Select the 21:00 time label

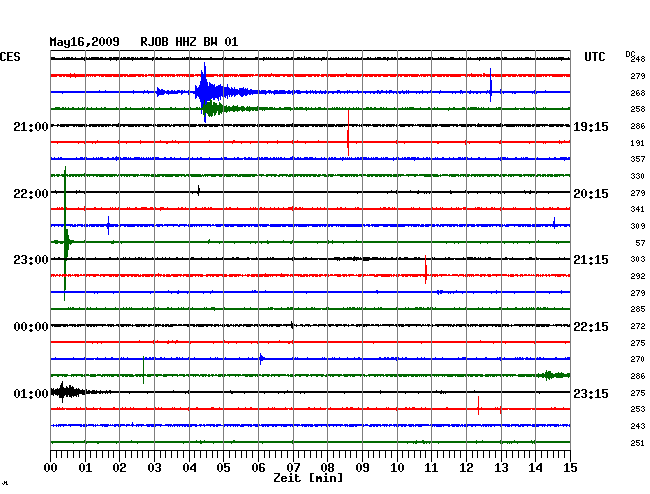(31, 126)
